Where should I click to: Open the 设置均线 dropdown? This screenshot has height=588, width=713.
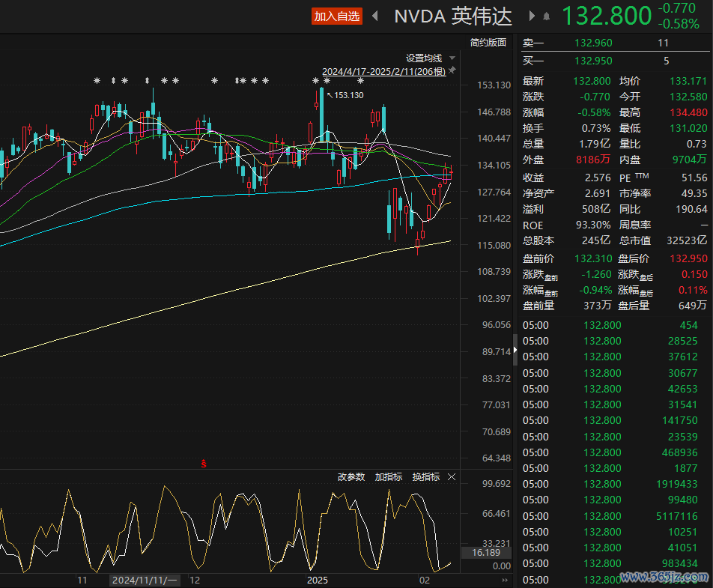(430, 58)
